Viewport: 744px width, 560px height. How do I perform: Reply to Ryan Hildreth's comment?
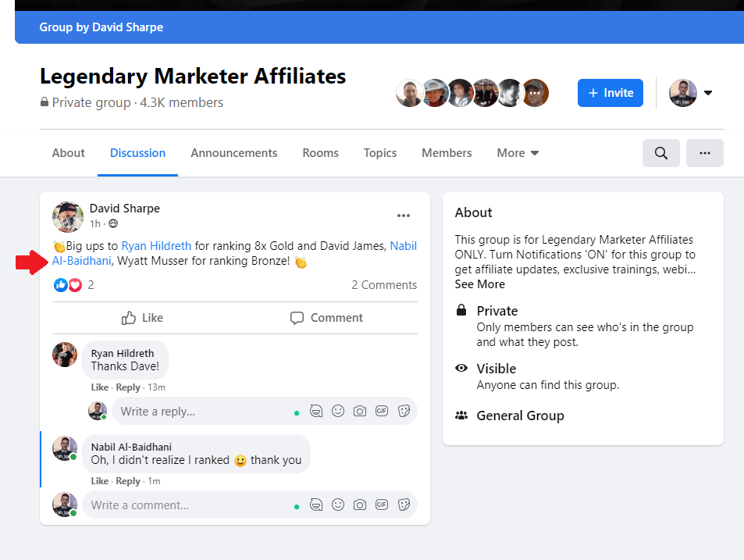click(128, 387)
